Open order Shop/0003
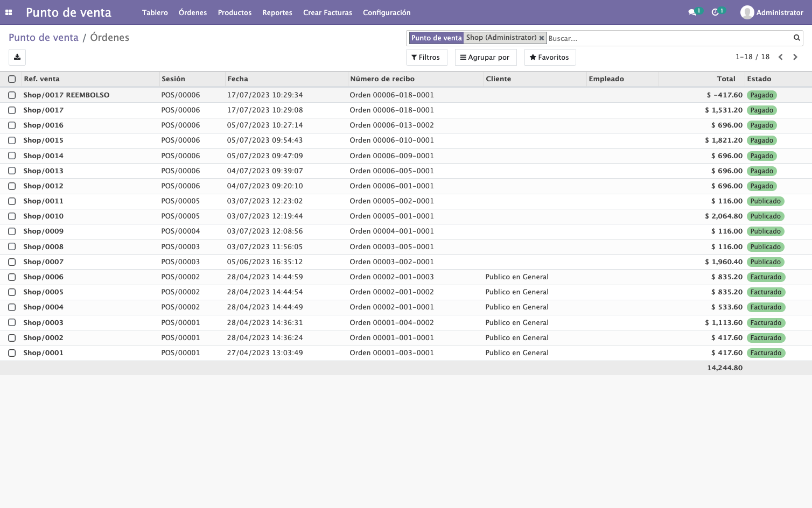812x508 pixels. [44, 323]
